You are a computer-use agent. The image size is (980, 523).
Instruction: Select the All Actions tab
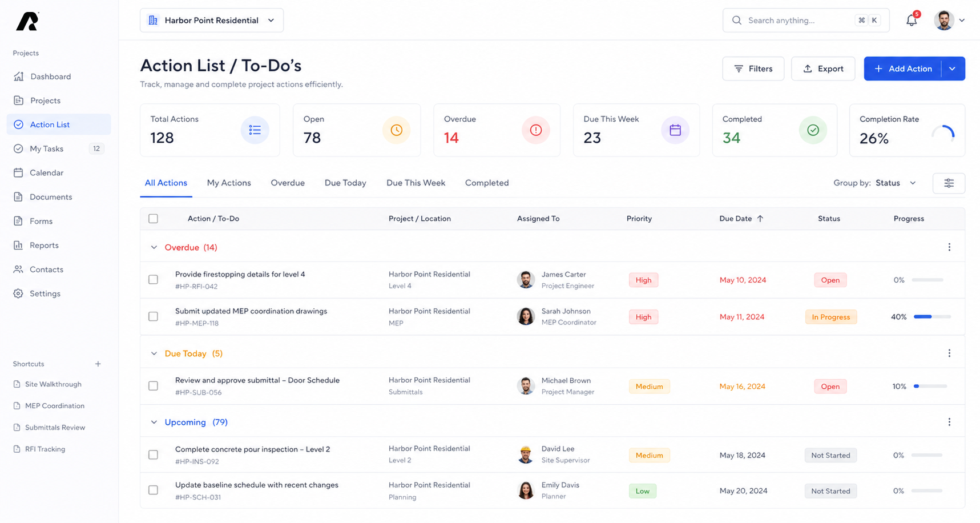pos(166,183)
